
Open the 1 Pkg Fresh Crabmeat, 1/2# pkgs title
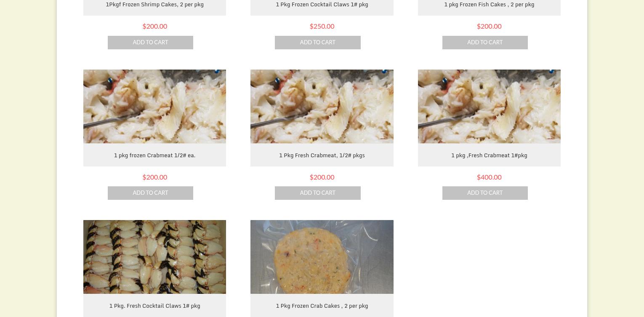coord(322,156)
